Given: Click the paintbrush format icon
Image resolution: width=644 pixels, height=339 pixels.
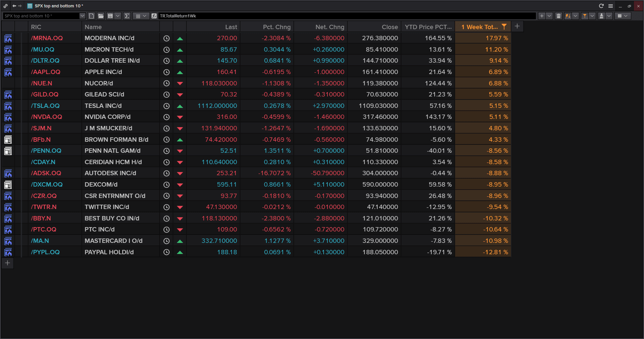Looking at the screenshot, I should coord(601,16).
